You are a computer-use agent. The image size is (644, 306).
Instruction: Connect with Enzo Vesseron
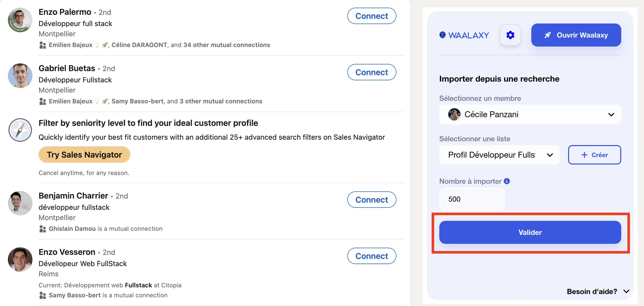pos(372,256)
